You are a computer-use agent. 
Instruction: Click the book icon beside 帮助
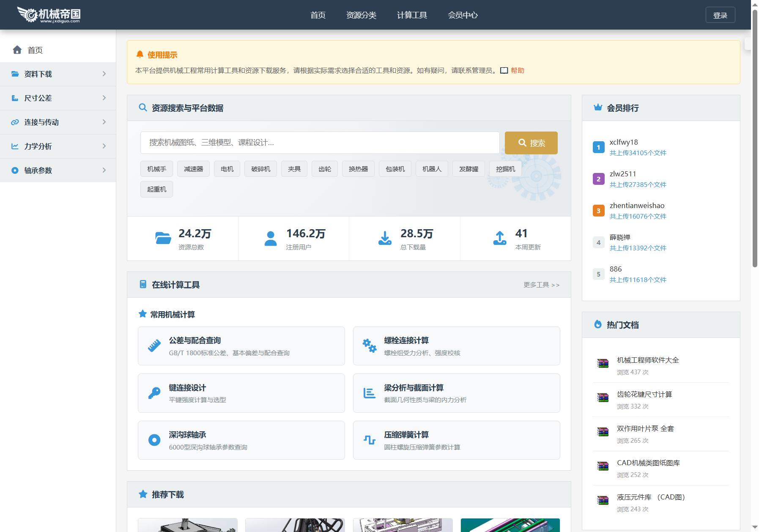pos(504,71)
